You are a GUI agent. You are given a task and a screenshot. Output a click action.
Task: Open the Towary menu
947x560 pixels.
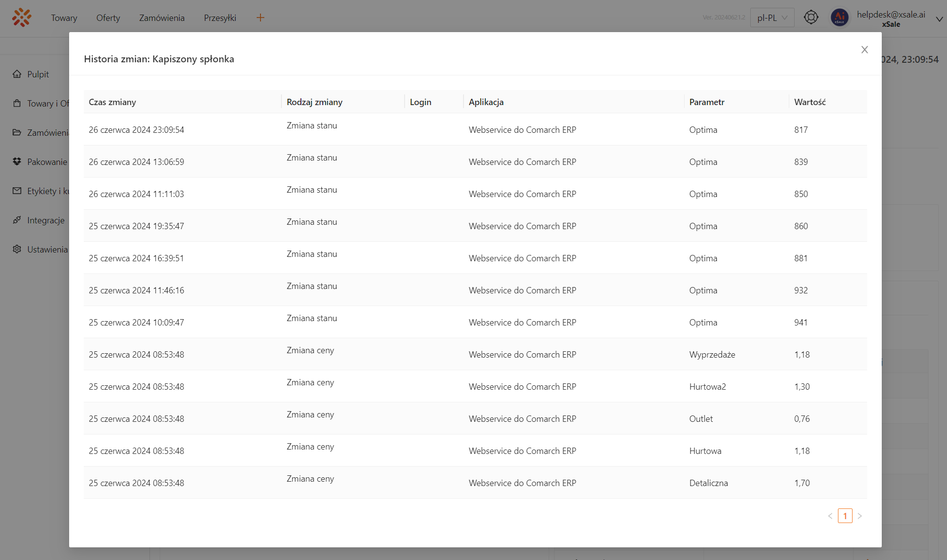[x=64, y=18]
